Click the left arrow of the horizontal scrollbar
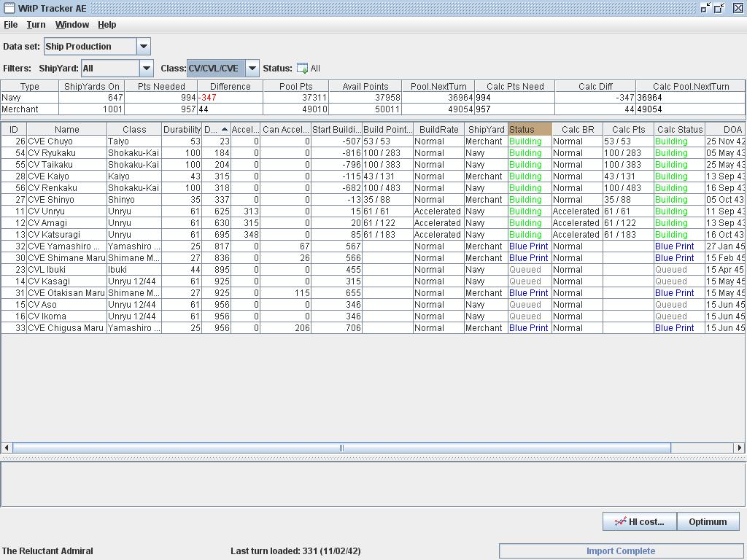The width and height of the screenshot is (747, 560). pyautogui.click(x=7, y=448)
